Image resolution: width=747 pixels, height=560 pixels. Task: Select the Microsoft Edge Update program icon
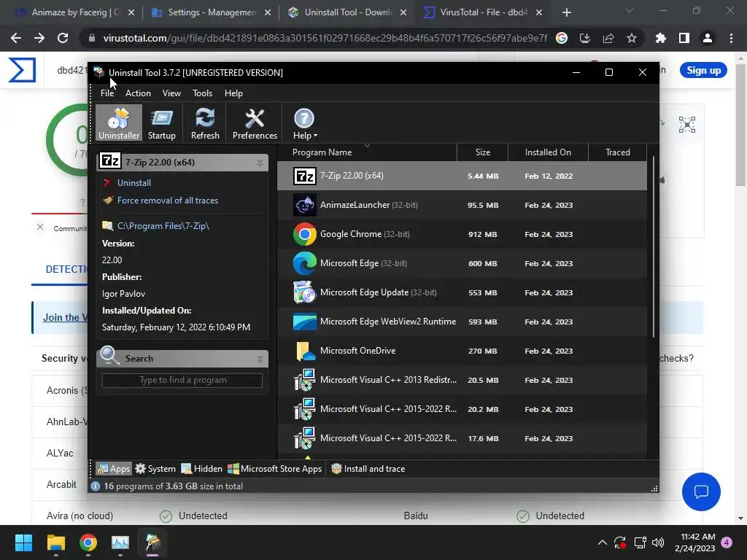pyautogui.click(x=304, y=292)
